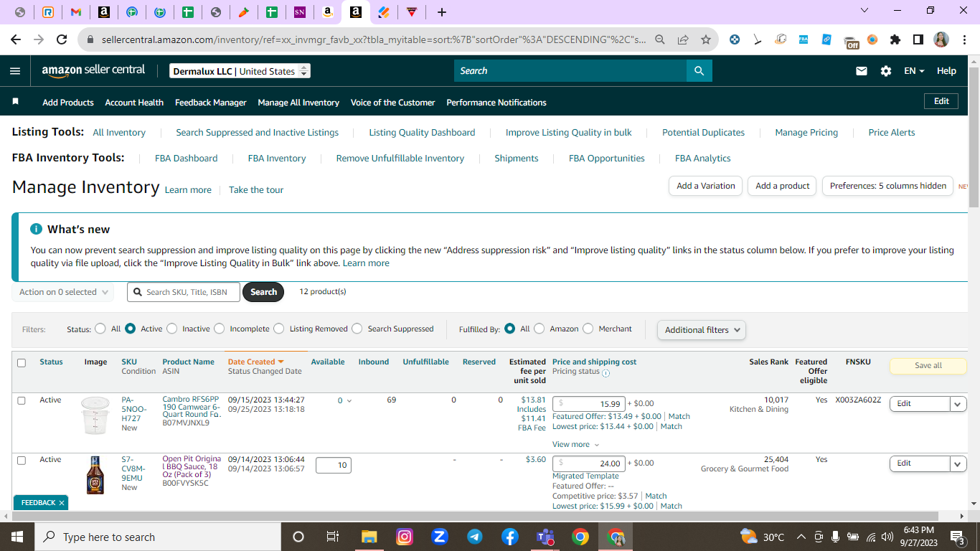This screenshot has height=551, width=980.
Task: Open Performance Notifications
Action: (496, 103)
